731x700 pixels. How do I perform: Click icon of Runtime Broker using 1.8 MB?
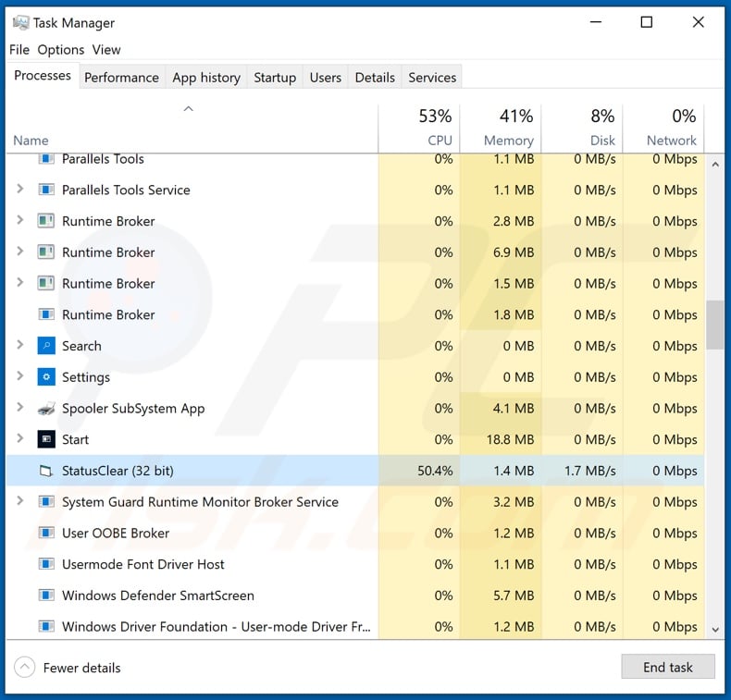tap(46, 314)
